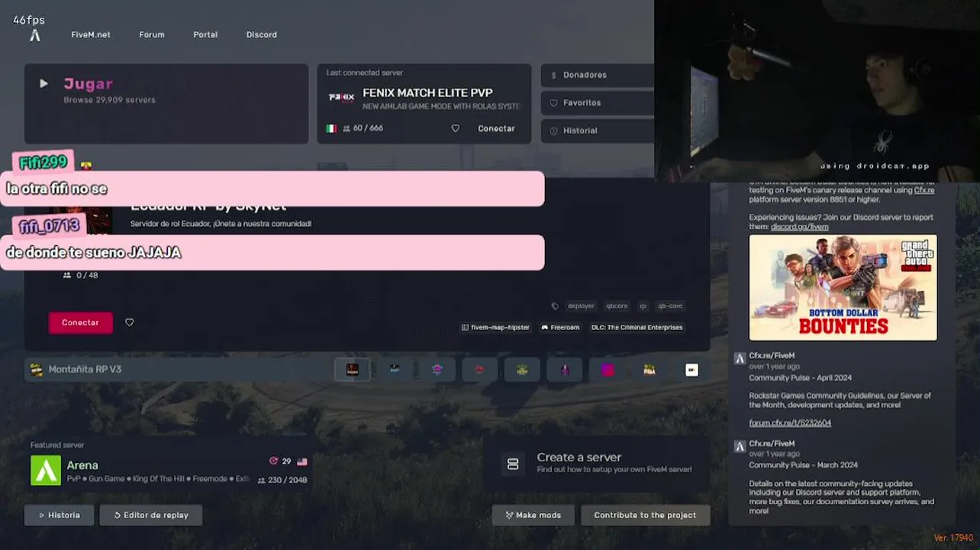The image size is (980, 550).
Task: Click the server stack icon beside Create a server
Action: coord(513,464)
